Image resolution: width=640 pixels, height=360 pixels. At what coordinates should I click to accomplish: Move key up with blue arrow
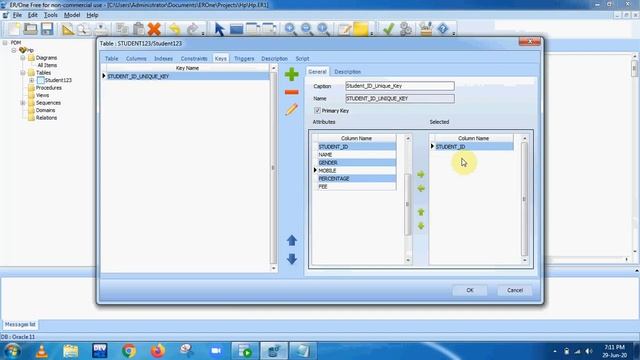[291, 240]
